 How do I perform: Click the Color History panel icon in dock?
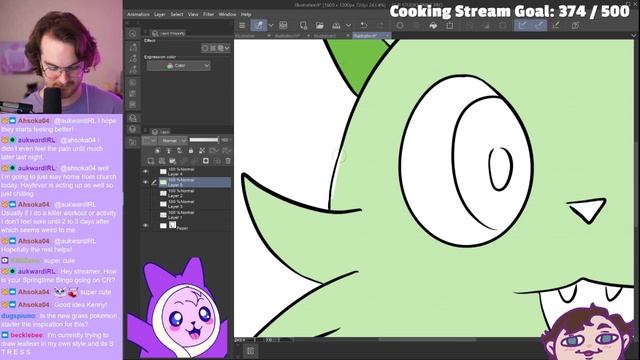133,105
